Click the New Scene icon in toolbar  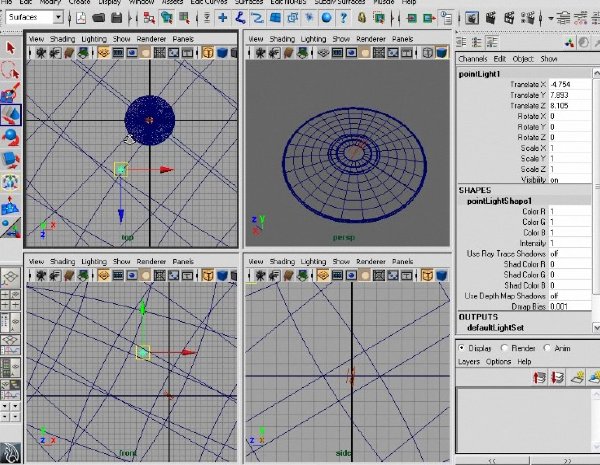81,18
